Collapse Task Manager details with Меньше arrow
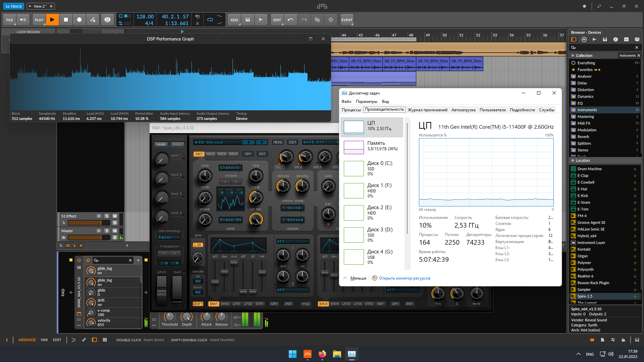 click(355, 278)
